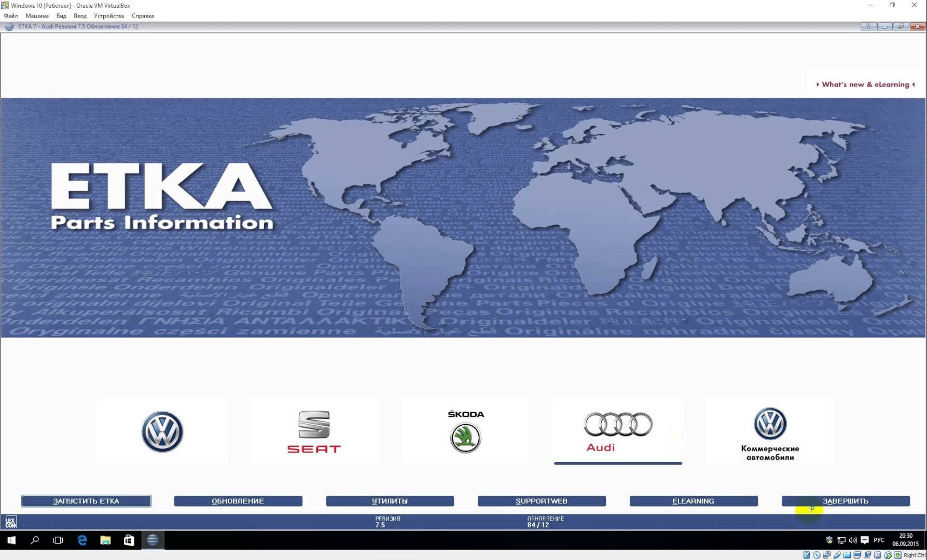
Task: Click the ОБНОВЛЕНИЕ button
Action: 238,501
